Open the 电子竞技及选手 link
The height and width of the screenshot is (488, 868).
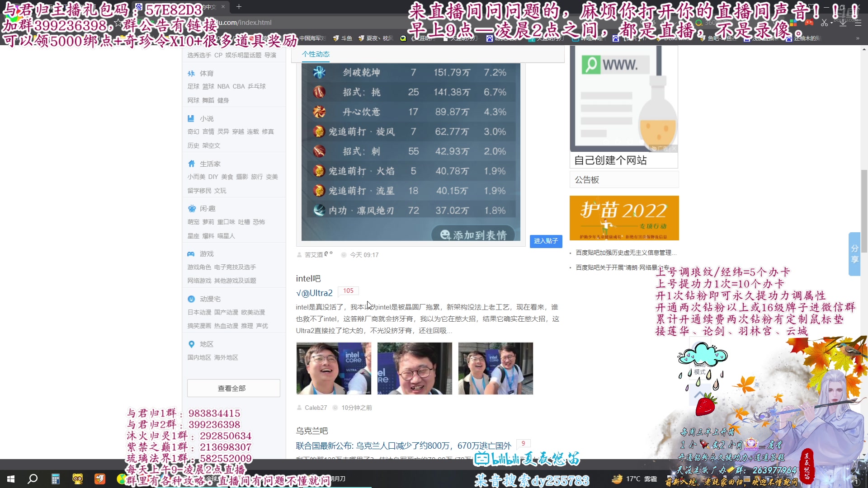coord(235,267)
